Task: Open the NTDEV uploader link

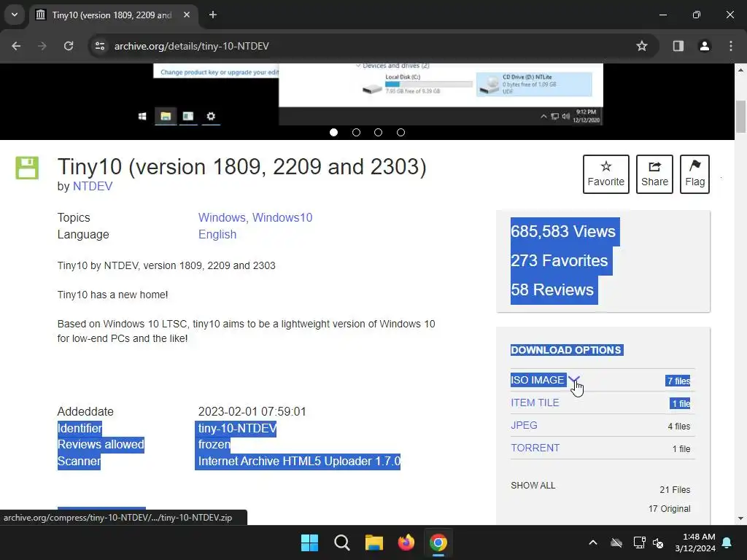Action: pos(93,186)
